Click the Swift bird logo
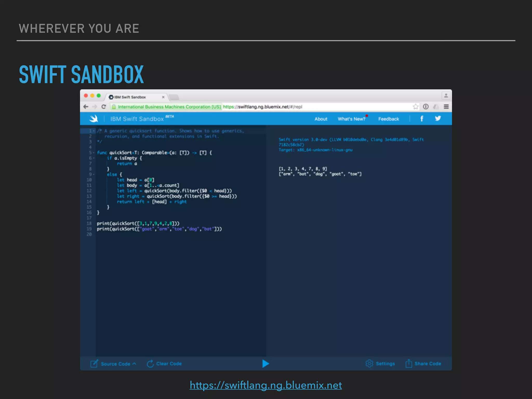Image resolution: width=532 pixels, height=399 pixels. pos(94,118)
